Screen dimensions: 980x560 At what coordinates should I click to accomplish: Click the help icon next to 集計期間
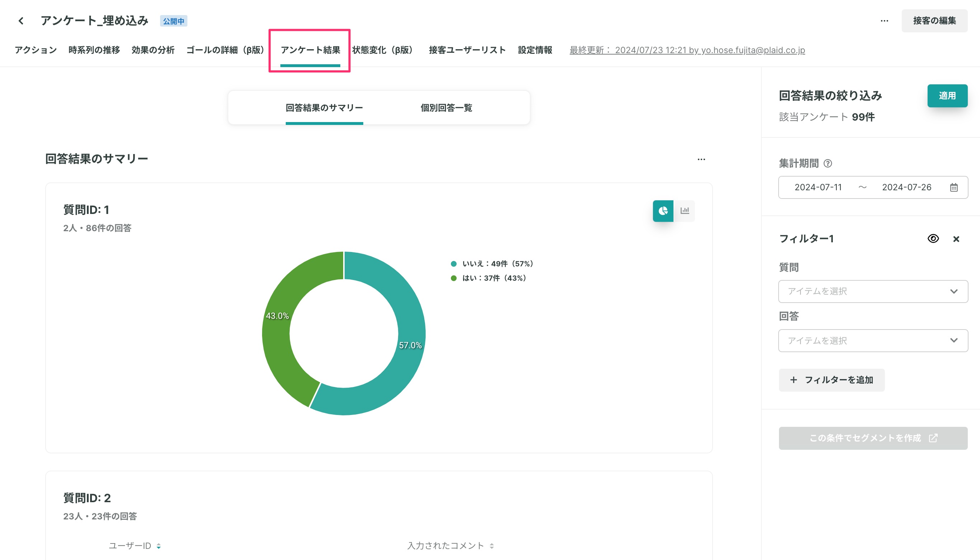tap(828, 163)
